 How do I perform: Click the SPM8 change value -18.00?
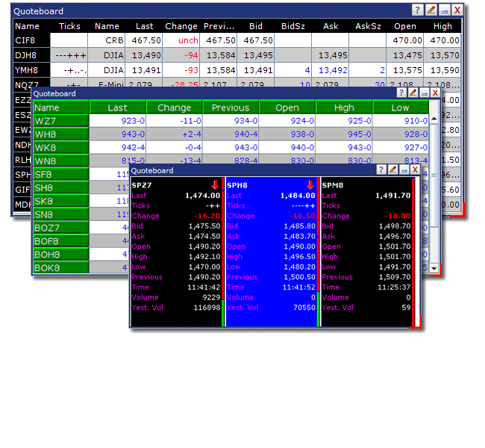click(x=397, y=216)
